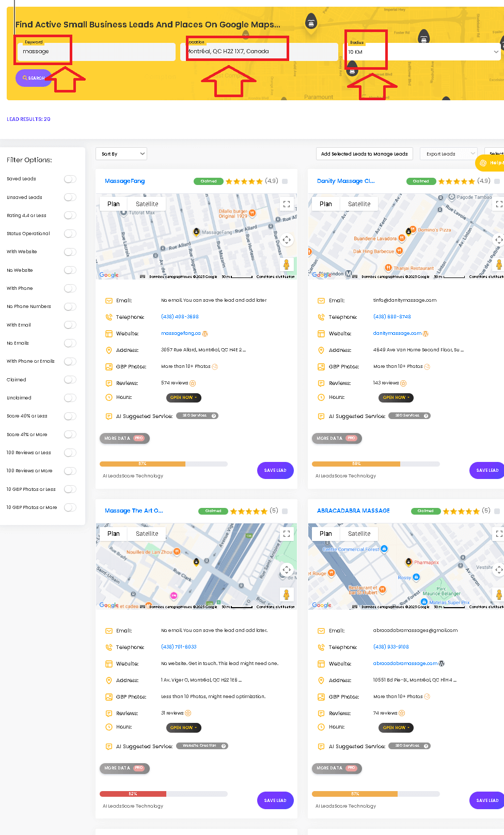Viewport: 504px width, 835px height.
Task: Click the purple Search button
Action: [34, 78]
